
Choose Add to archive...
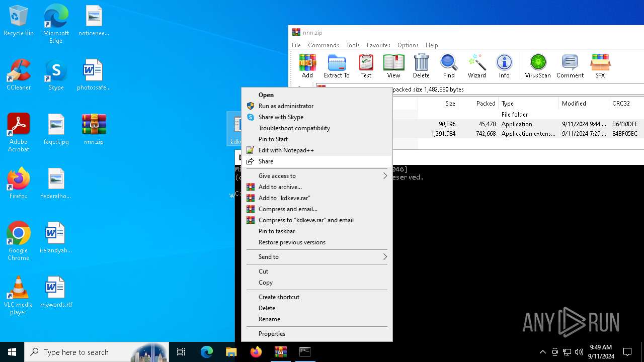[x=317, y=187]
